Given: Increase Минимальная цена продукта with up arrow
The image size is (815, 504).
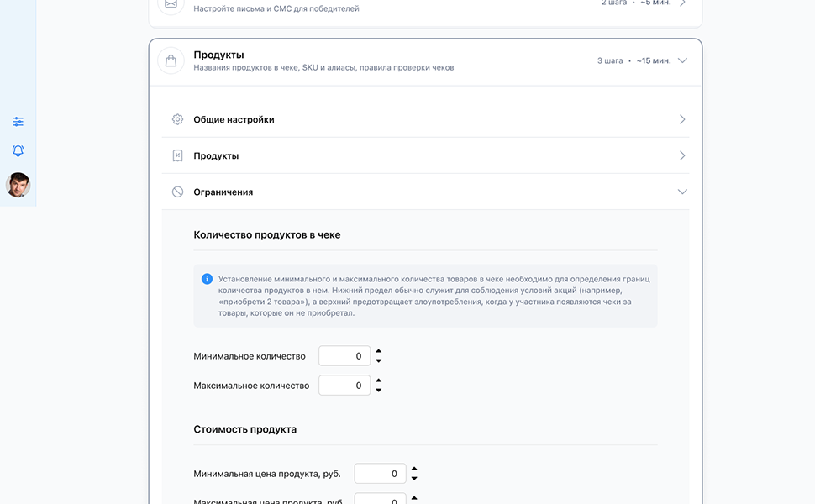Looking at the screenshot, I should coord(414,469).
